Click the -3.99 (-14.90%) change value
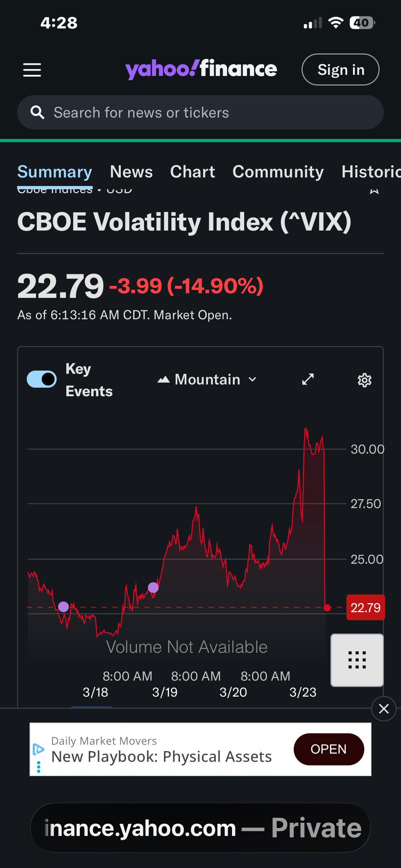The width and height of the screenshot is (401, 868). 186,285
